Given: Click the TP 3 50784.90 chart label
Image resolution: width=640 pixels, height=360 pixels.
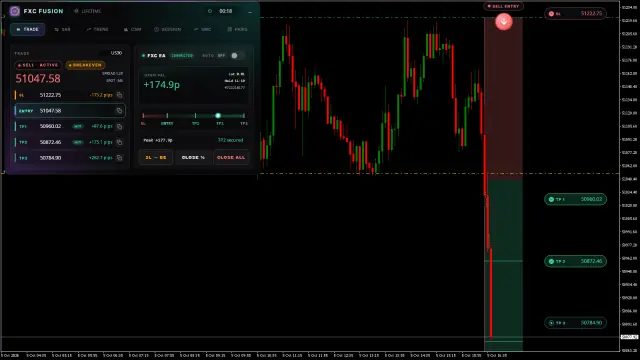Looking at the screenshot, I should [x=575, y=323].
